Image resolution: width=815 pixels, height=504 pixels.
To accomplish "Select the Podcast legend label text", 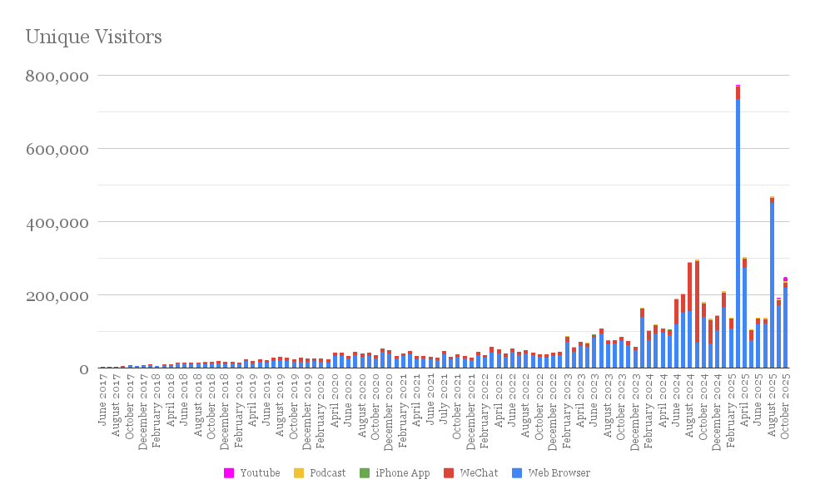I will click(327, 473).
